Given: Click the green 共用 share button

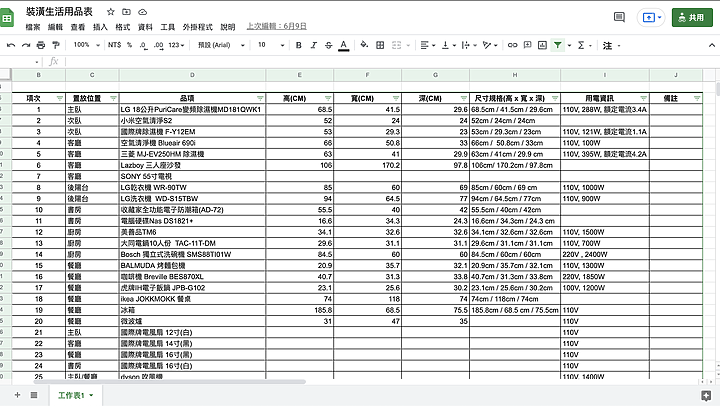Looking at the screenshot, I should point(692,17).
